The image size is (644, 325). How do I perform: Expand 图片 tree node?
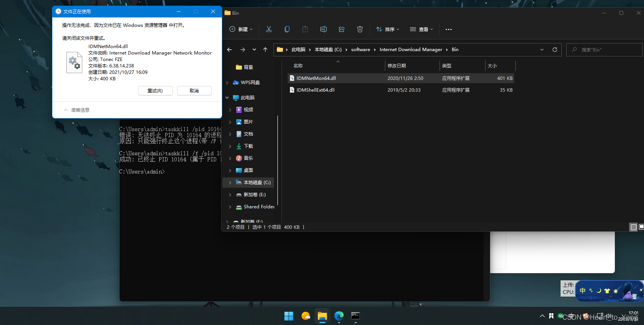pyautogui.click(x=230, y=122)
